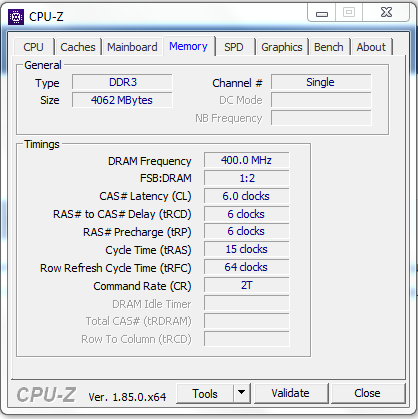This screenshot has width=418, height=419.
Task: Go to the About tab
Action: point(371,47)
